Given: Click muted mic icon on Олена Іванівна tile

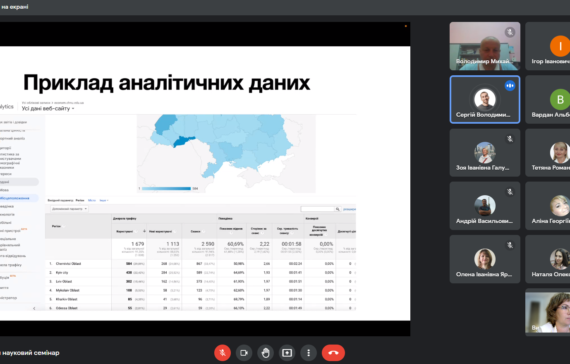Looking at the screenshot, I should 510,245.
